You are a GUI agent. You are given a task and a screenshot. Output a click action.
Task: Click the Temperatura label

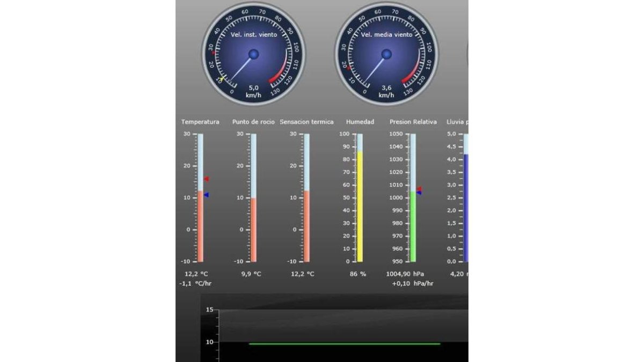click(200, 122)
